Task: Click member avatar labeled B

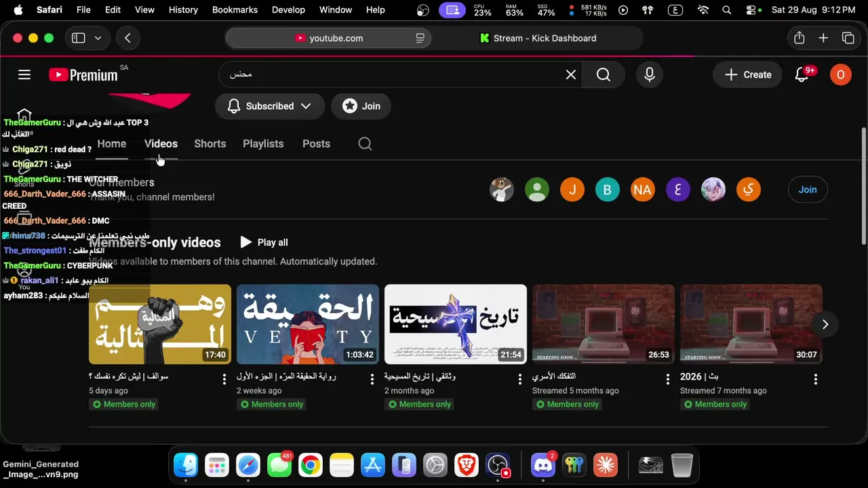Action: pyautogui.click(x=608, y=190)
